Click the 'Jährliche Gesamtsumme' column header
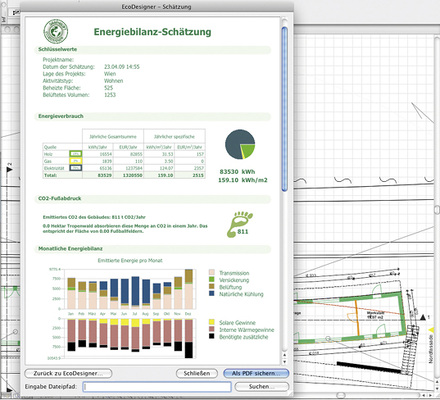The image size is (440, 400). [x=113, y=137]
